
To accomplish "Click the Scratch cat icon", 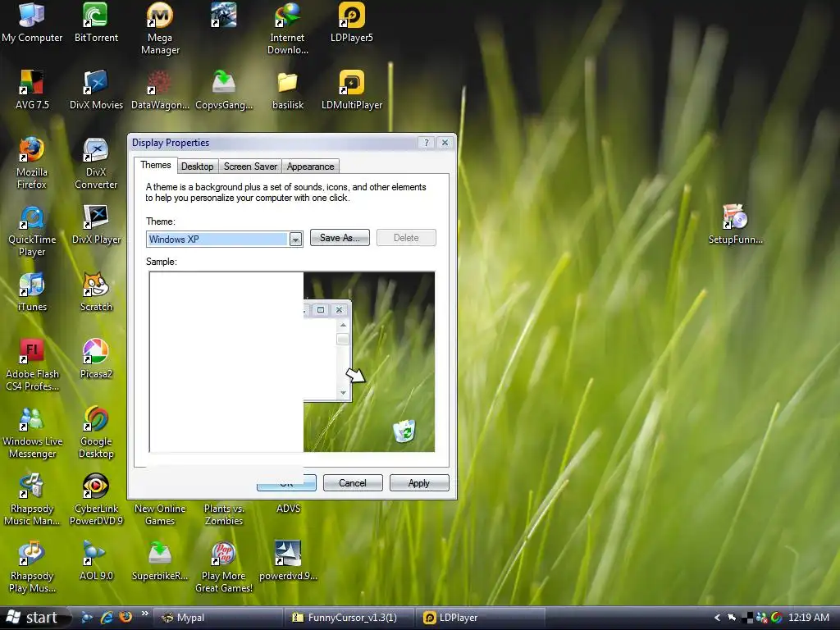I will (x=96, y=293).
